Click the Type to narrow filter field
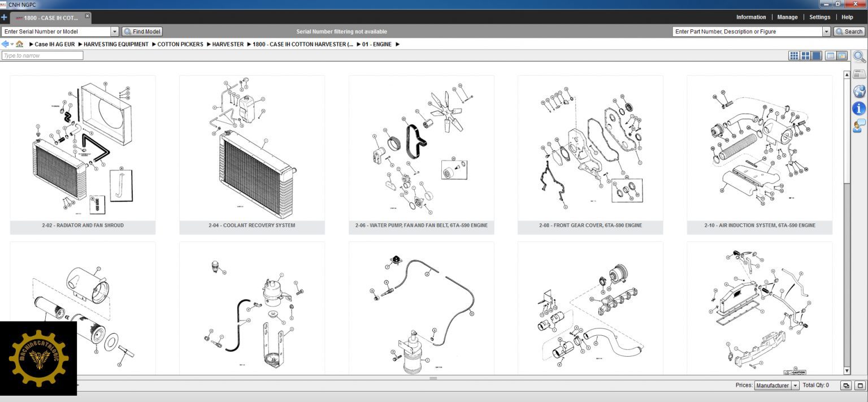The image size is (868, 402). coord(42,55)
